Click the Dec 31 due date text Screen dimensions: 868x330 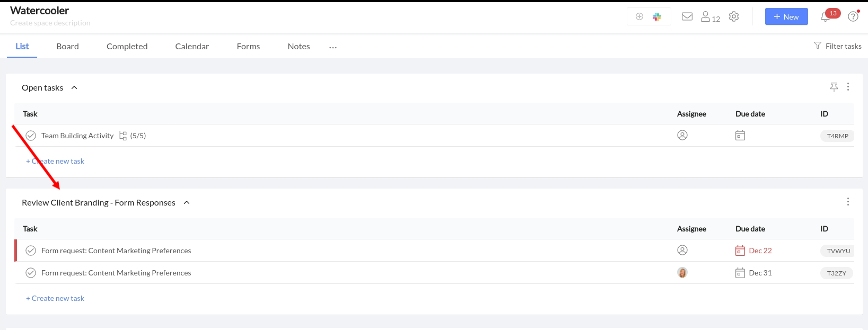pyautogui.click(x=760, y=273)
